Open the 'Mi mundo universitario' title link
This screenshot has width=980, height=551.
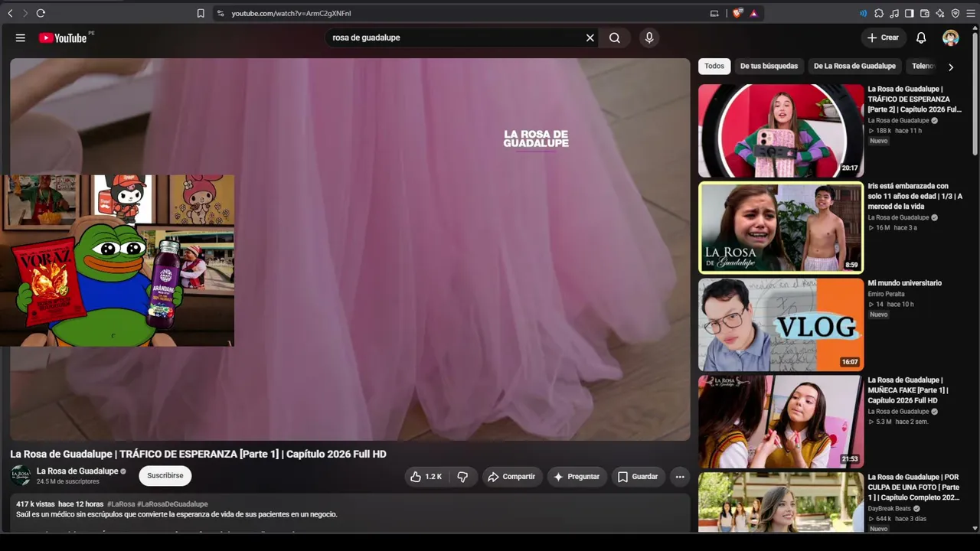tap(905, 283)
